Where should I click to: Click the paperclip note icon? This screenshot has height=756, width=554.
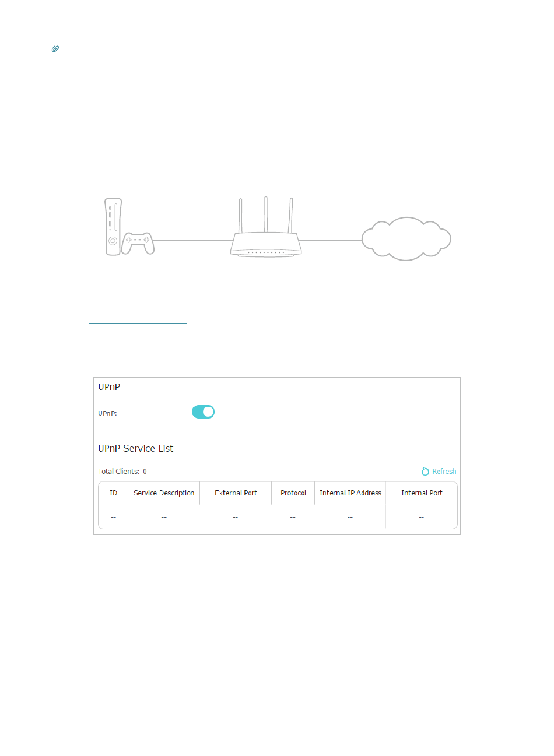(x=55, y=49)
